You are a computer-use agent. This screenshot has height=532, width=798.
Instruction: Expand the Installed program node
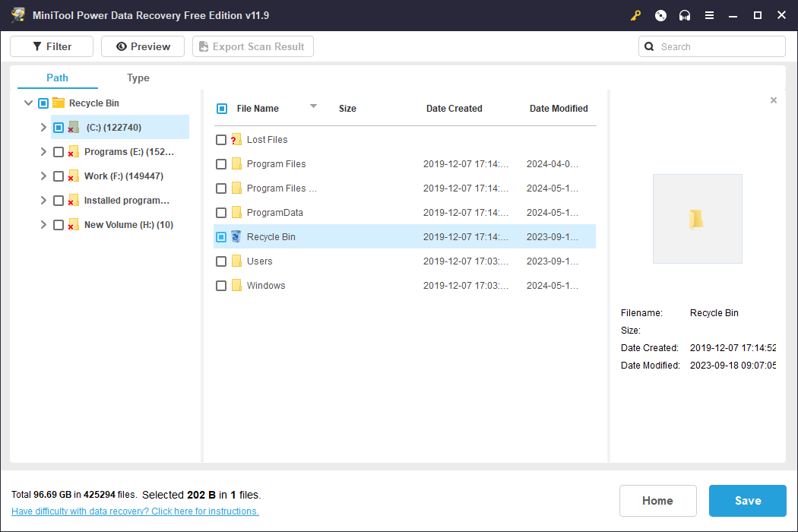tap(43, 201)
